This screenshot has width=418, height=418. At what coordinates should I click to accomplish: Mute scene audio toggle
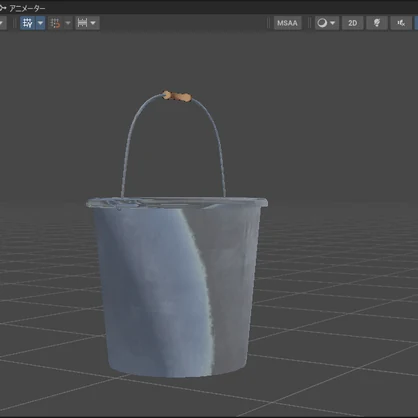point(401,23)
